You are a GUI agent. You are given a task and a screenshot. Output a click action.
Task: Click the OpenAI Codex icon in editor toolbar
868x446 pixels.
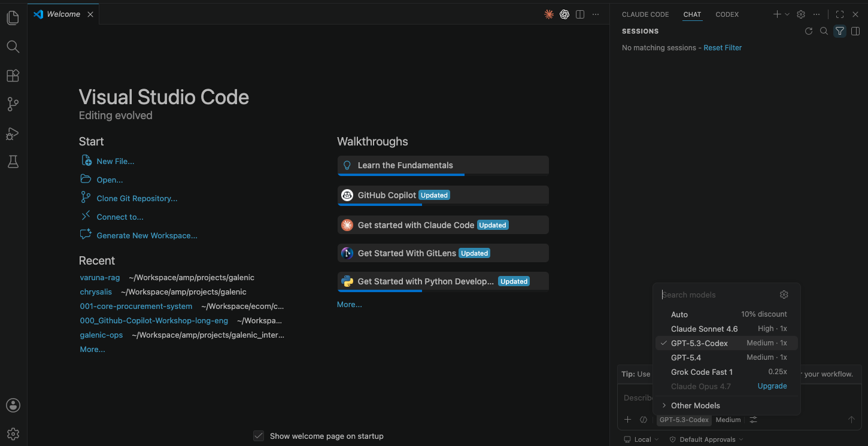point(564,14)
